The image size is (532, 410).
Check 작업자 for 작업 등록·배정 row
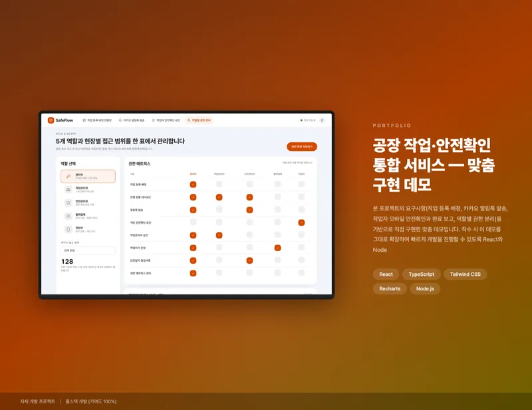301,184
